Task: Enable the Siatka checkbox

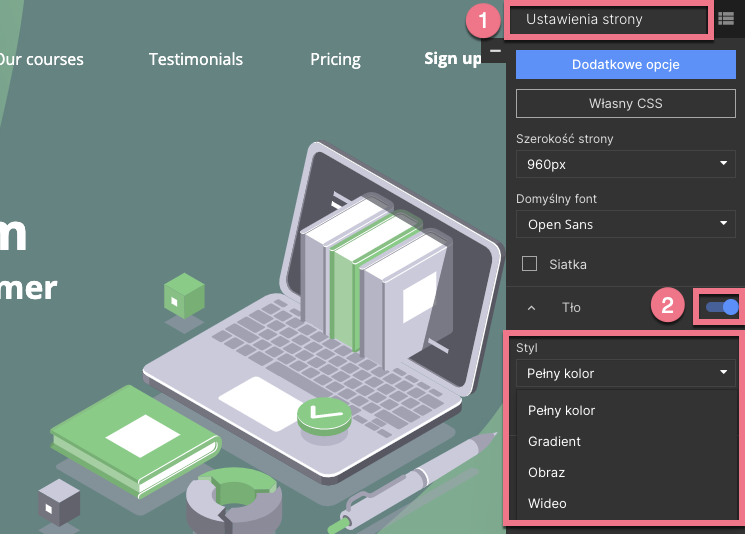Action: point(531,265)
